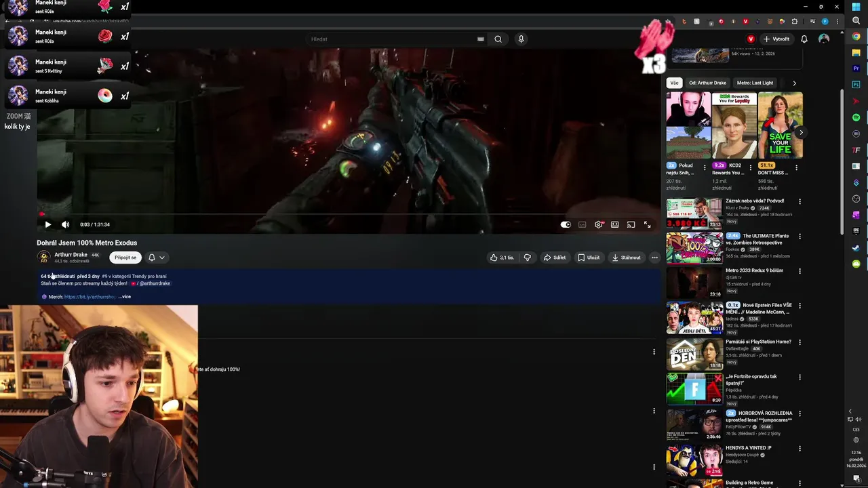The image size is (868, 488).
Task: Open Windows search in the taskbar
Action: coord(856,21)
